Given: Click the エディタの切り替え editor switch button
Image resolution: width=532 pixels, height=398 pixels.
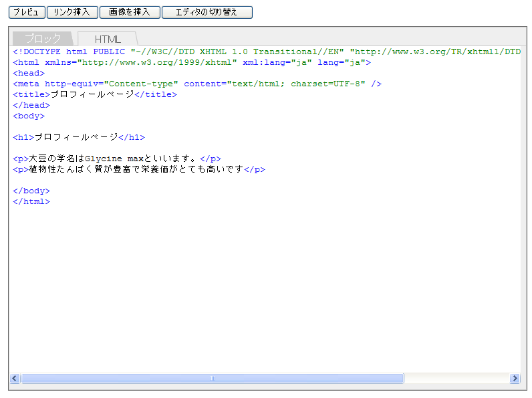Looking at the screenshot, I should tap(207, 12).
